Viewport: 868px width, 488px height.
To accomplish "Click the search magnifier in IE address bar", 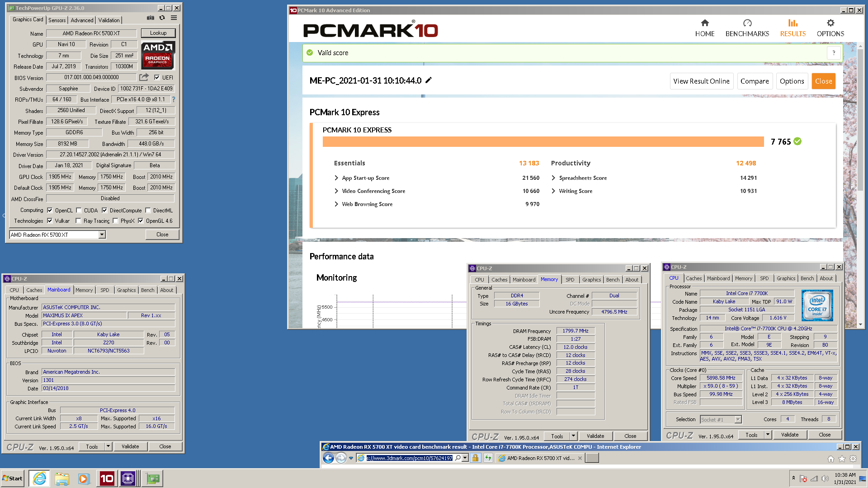I will coord(458,458).
